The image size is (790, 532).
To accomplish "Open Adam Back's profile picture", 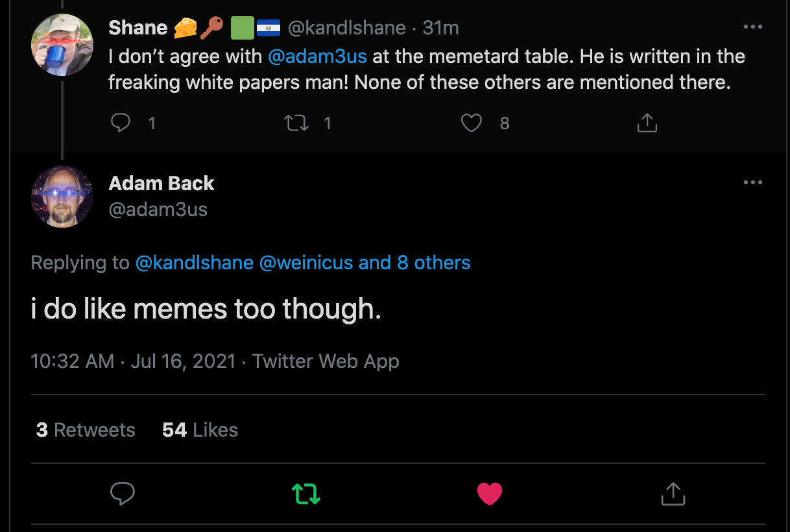I will [62, 196].
